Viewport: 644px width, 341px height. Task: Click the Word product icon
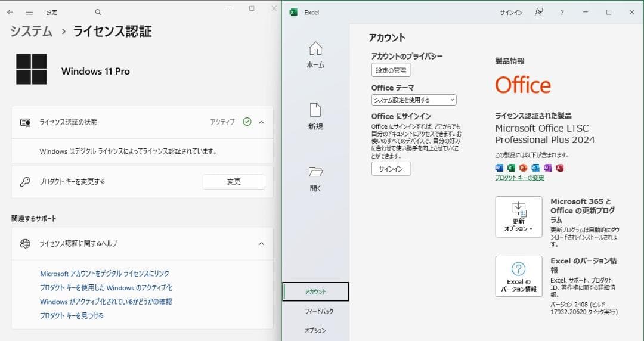pyautogui.click(x=499, y=168)
